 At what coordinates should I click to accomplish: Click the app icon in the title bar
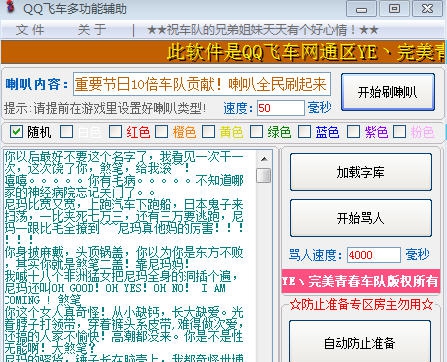pyautogui.click(x=11, y=6)
